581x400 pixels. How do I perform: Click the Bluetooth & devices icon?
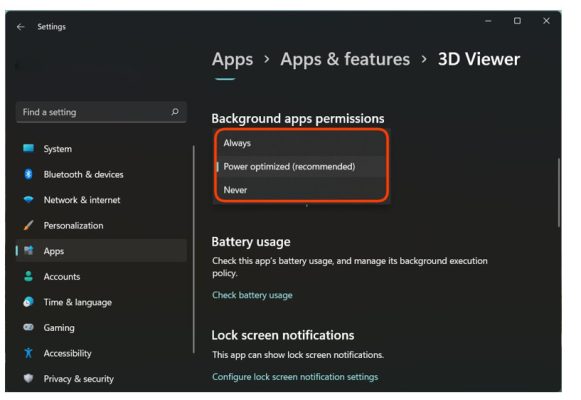(x=29, y=174)
